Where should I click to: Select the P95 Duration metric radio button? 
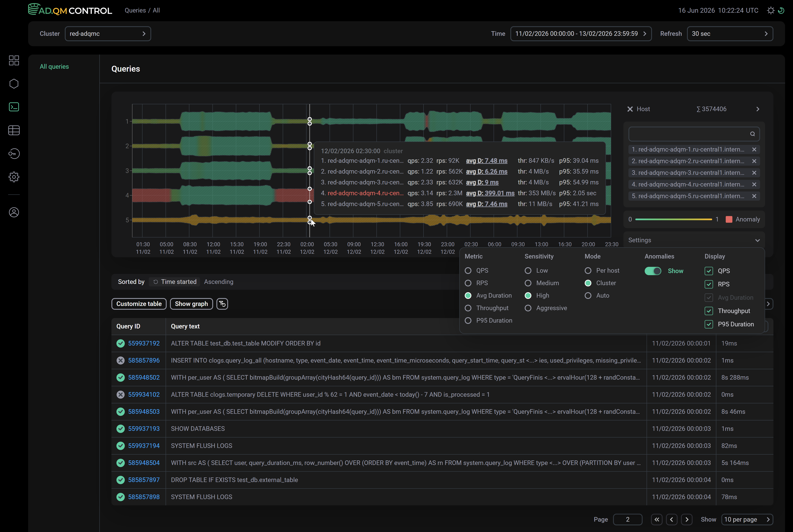point(468,320)
